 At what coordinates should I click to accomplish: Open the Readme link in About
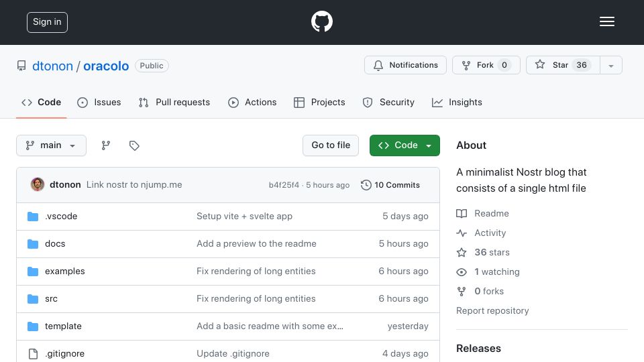492,213
